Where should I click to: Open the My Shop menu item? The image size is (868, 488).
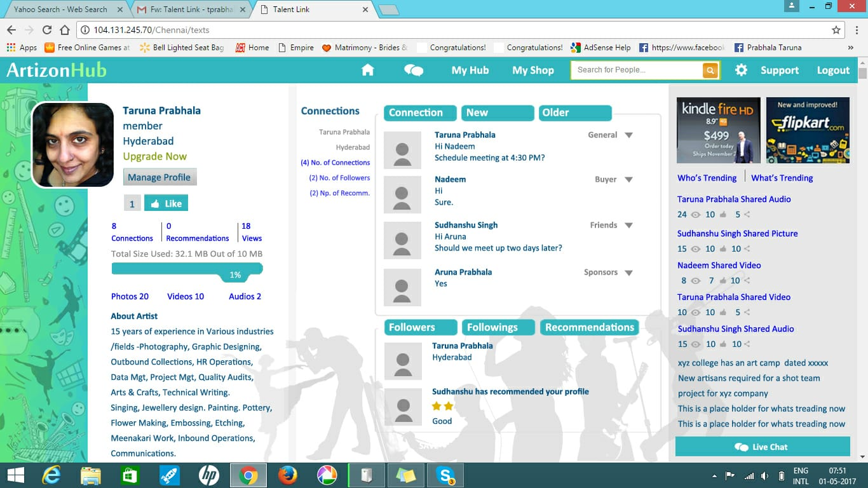532,70
